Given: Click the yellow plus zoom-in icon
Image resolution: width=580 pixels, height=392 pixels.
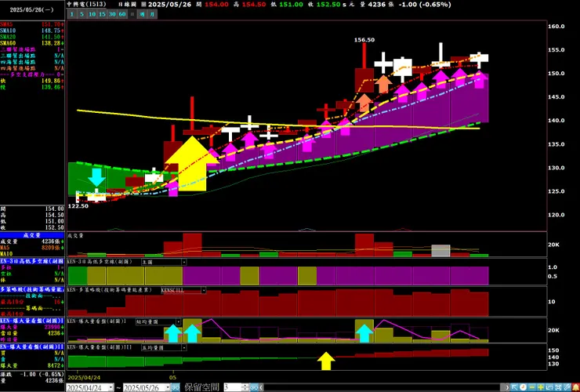Looking at the screenshot, I should coord(541,387).
